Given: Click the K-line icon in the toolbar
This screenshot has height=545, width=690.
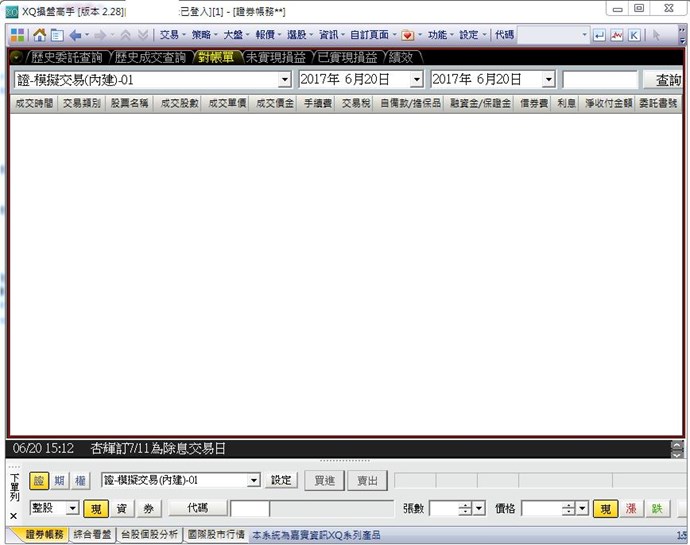Looking at the screenshot, I should tap(633, 34).
